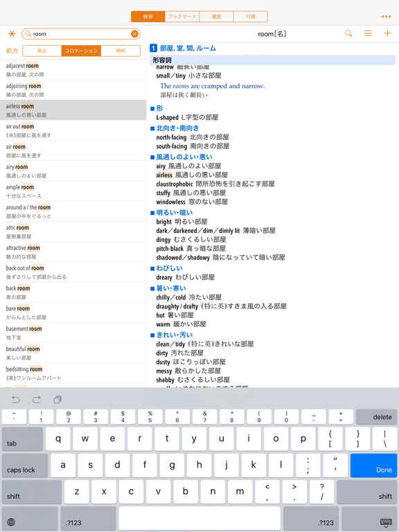Tap the plus icon to add bookmark
399x532 pixels.
tap(387, 33)
